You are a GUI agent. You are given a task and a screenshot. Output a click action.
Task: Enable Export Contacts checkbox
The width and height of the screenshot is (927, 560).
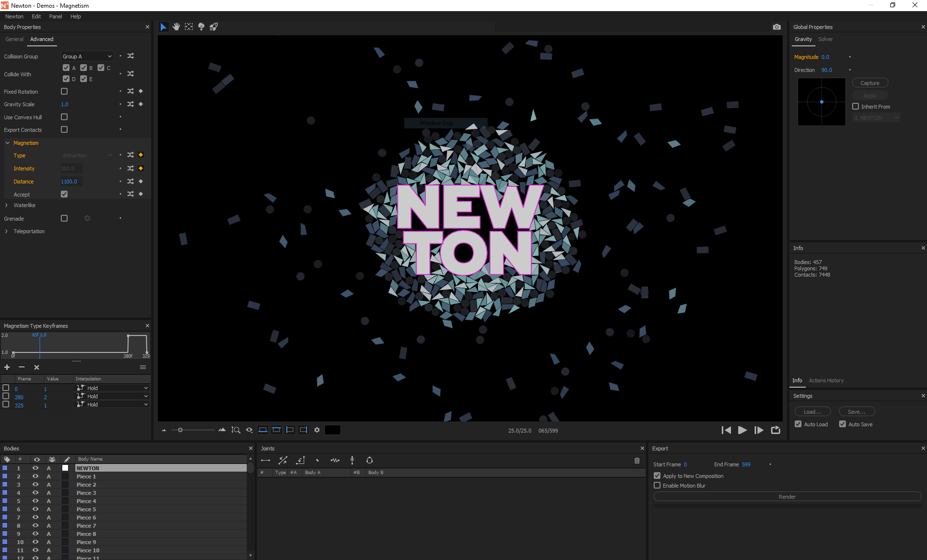click(x=64, y=129)
